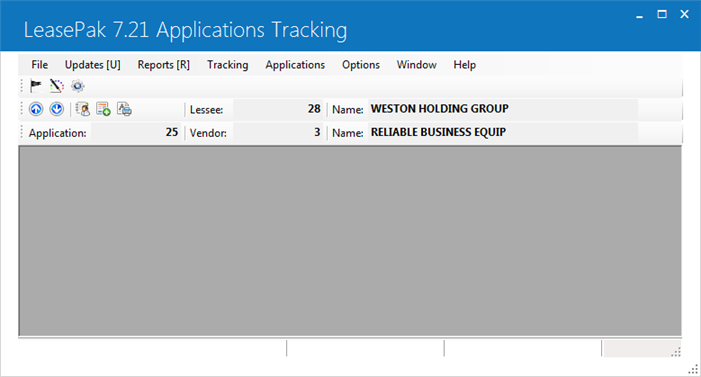Click the Application: label
Screen dimensions: 701x377
[58, 133]
